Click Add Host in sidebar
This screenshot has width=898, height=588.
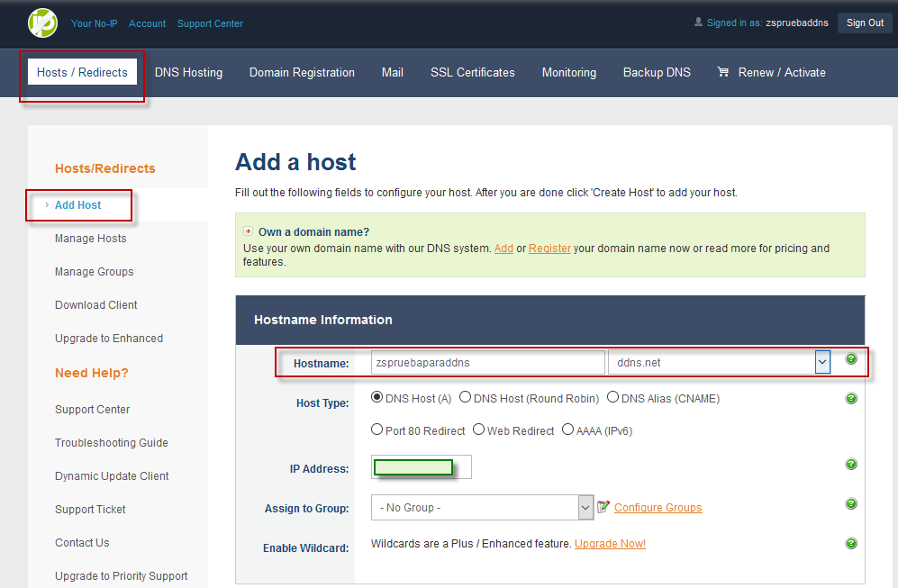77,205
